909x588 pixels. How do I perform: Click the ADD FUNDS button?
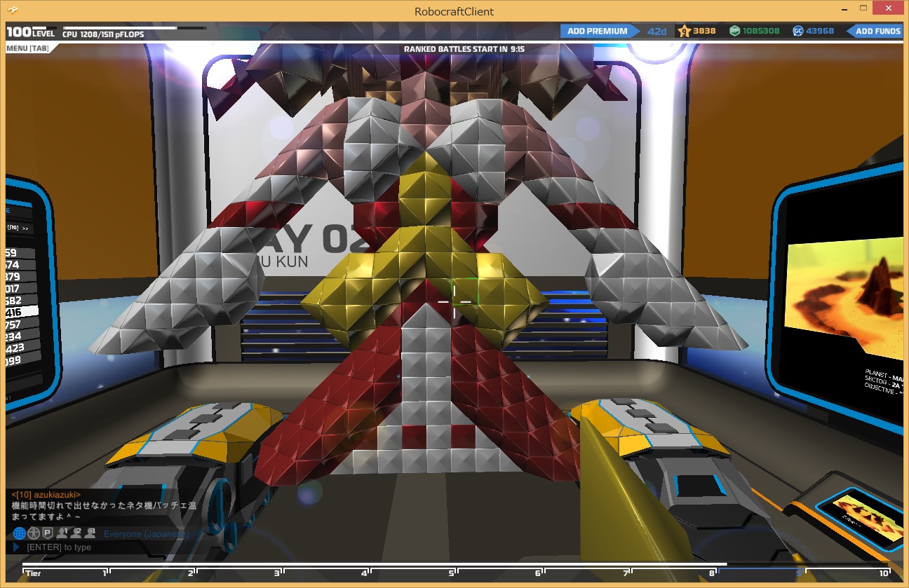click(x=875, y=31)
